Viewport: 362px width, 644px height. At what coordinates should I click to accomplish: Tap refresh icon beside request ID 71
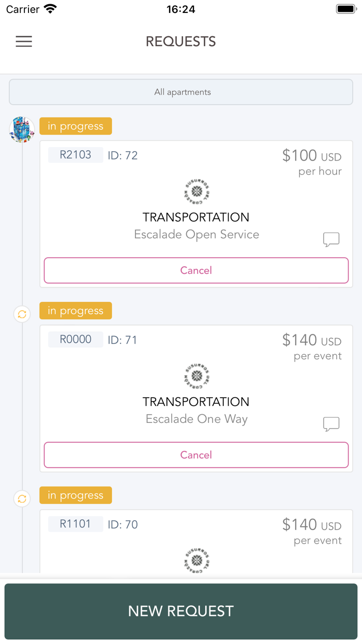22,314
